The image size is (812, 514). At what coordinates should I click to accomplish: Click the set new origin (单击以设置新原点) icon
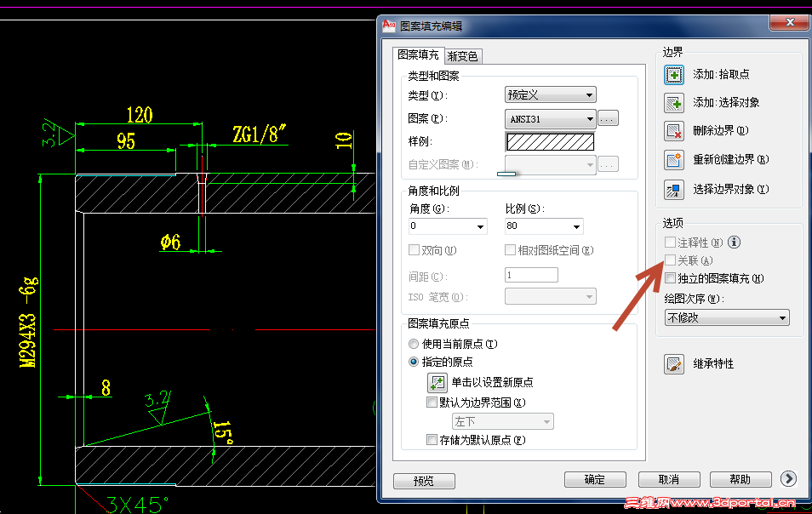(x=437, y=382)
